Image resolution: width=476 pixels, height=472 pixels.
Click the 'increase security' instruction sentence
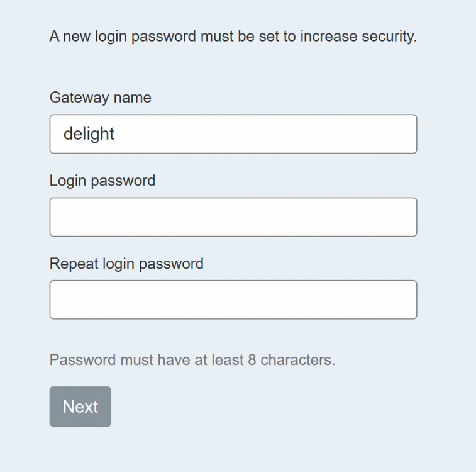(x=233, y=37)
